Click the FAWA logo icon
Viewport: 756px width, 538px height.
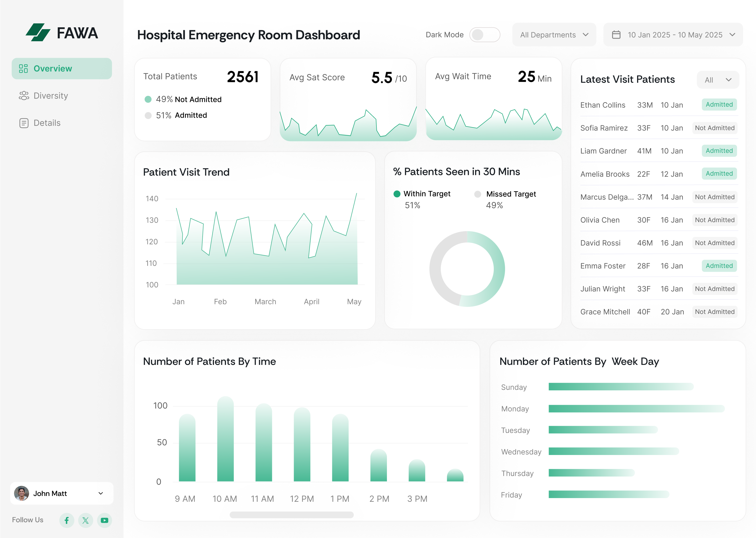[x=38, y=33]
